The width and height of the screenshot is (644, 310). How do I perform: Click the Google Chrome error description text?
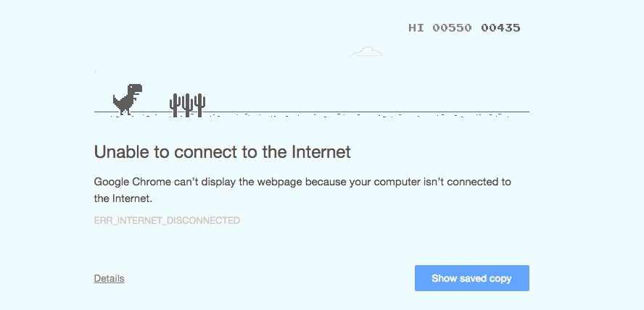[x=302, y=190]
